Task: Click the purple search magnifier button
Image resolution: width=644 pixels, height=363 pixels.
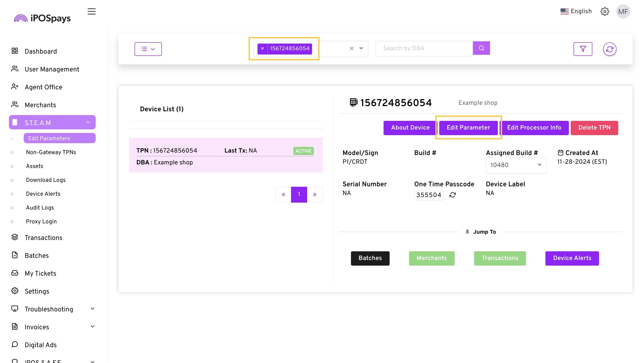Action: 481,48
